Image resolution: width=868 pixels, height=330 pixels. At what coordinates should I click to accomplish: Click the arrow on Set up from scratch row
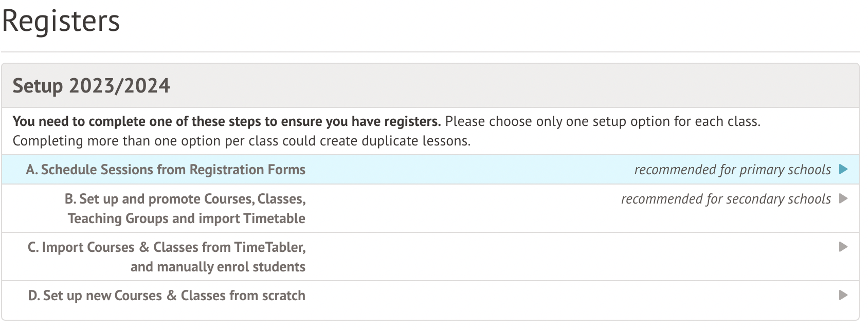pyautogui.click(x=843, y=296)
